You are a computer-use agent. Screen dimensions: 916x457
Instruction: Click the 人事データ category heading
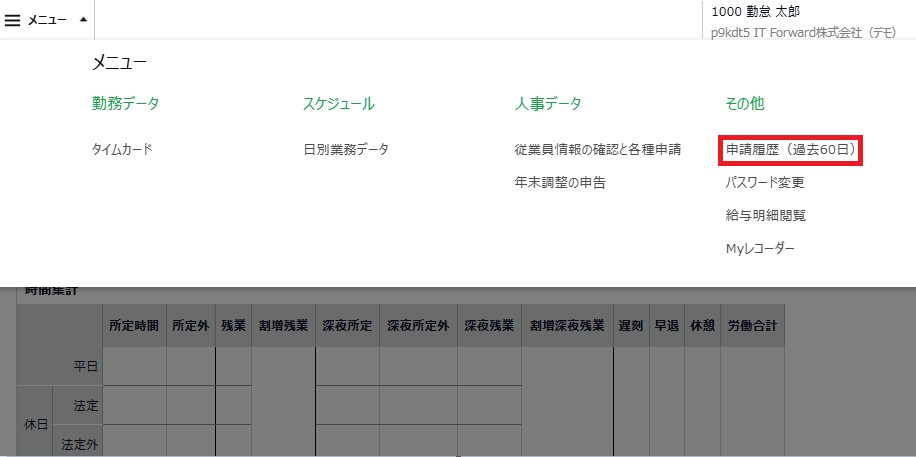(548, 104)
